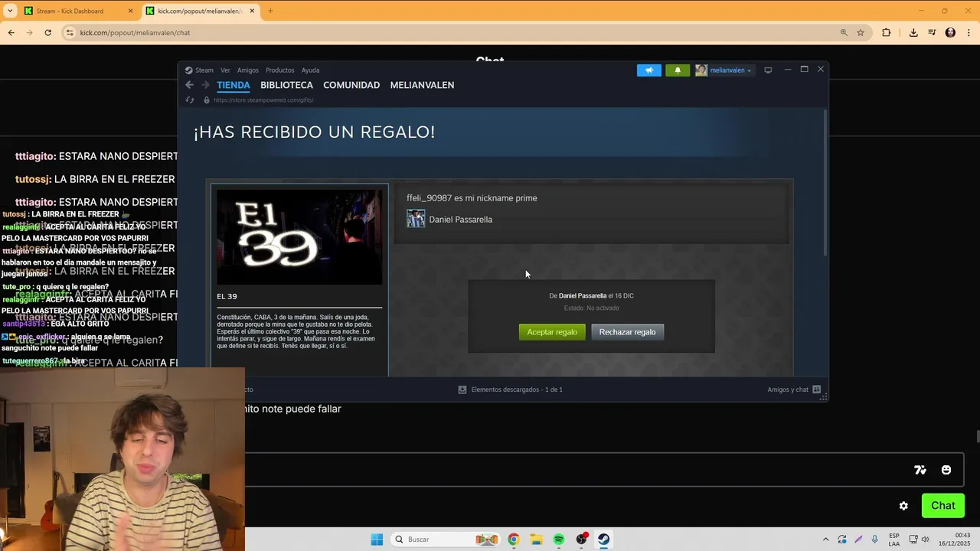Click the taskbar microphone icon
980x551 pixels.
pyautogui.click(x=874, y=540)
